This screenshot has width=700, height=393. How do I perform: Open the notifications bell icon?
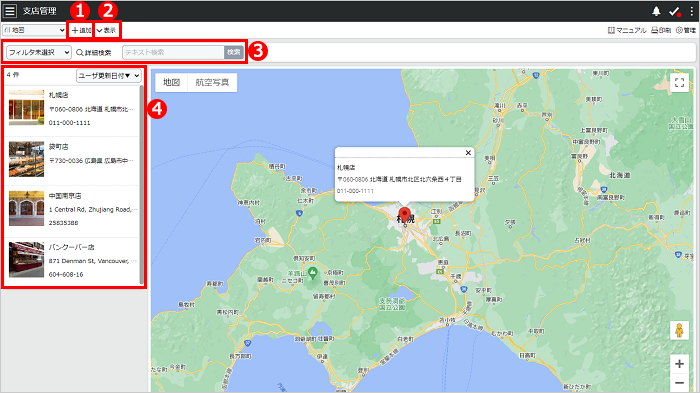[656, 11]
